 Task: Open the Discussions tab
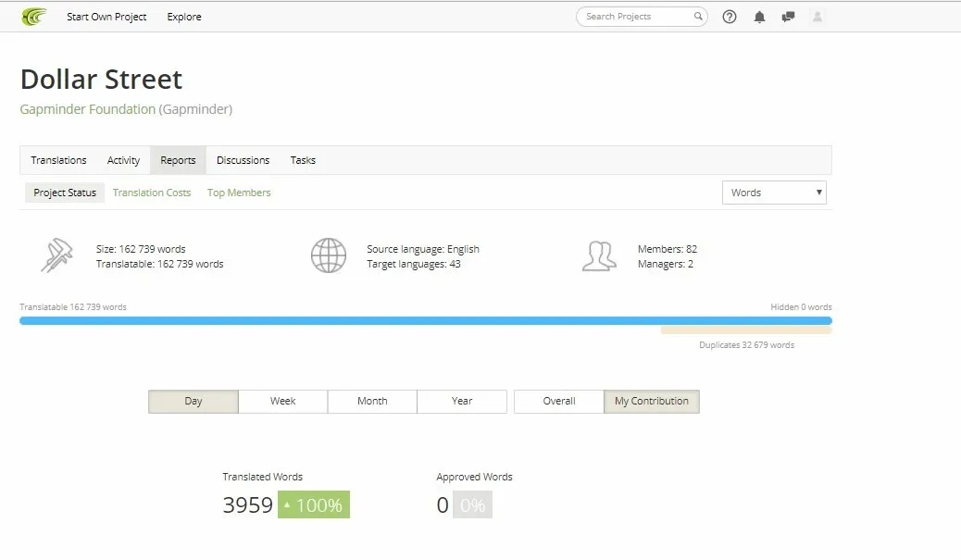[x=243, y=160]
